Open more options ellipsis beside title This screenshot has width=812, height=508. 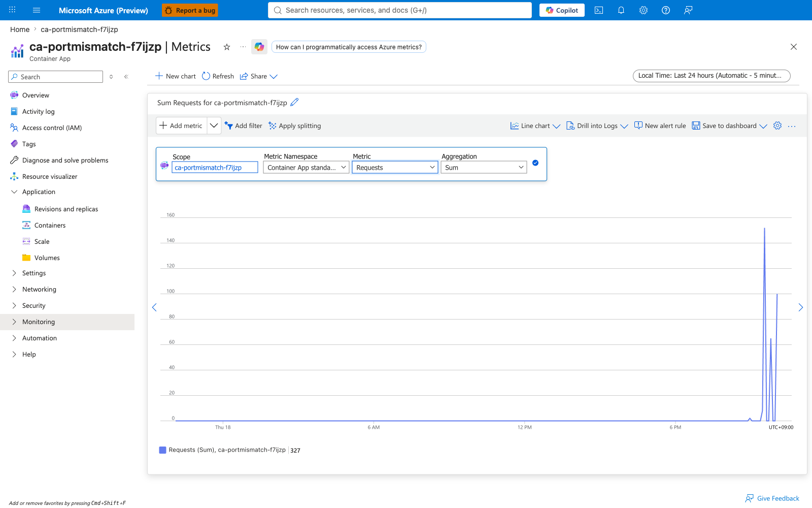pos(243,47)
